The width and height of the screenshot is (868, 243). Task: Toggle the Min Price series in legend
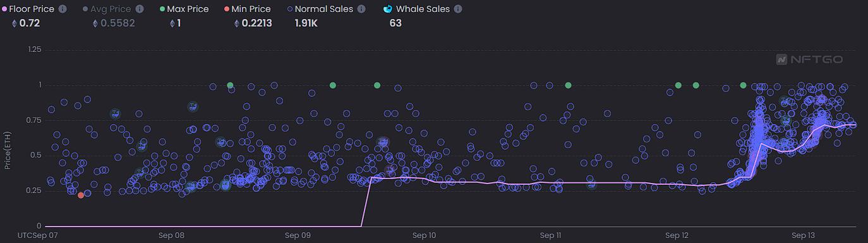point(247,9)
